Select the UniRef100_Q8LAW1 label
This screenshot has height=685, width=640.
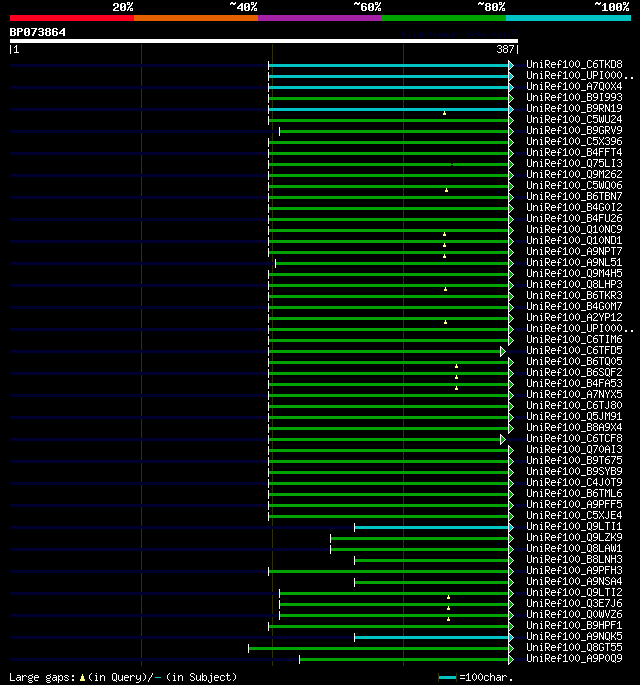574,548
